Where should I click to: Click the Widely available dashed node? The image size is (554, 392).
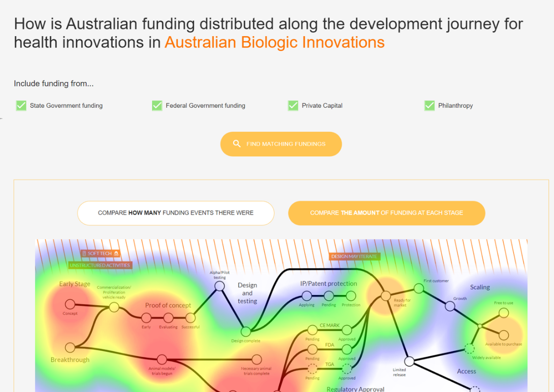[x=469, y=349]
